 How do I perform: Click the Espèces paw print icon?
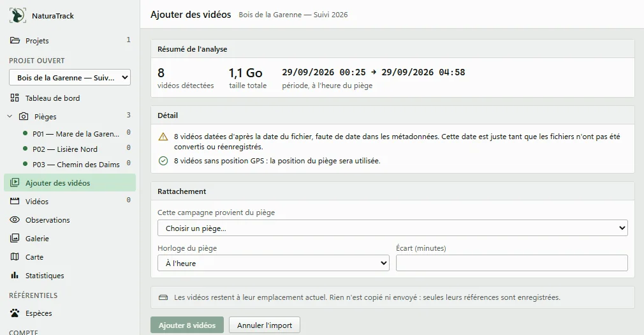coord(15,313)
